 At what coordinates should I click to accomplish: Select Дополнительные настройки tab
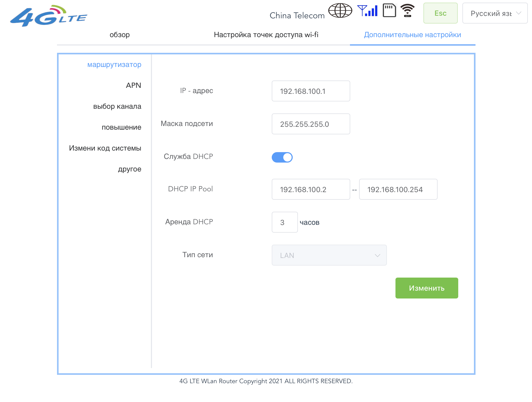(x=412, y=35)
